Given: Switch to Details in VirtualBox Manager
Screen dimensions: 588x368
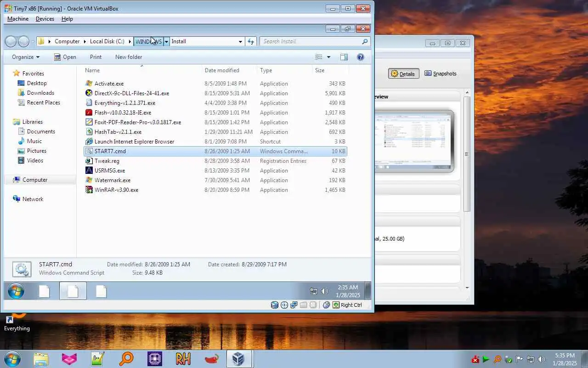Looking at the screenshot, I should click(404, 74).
